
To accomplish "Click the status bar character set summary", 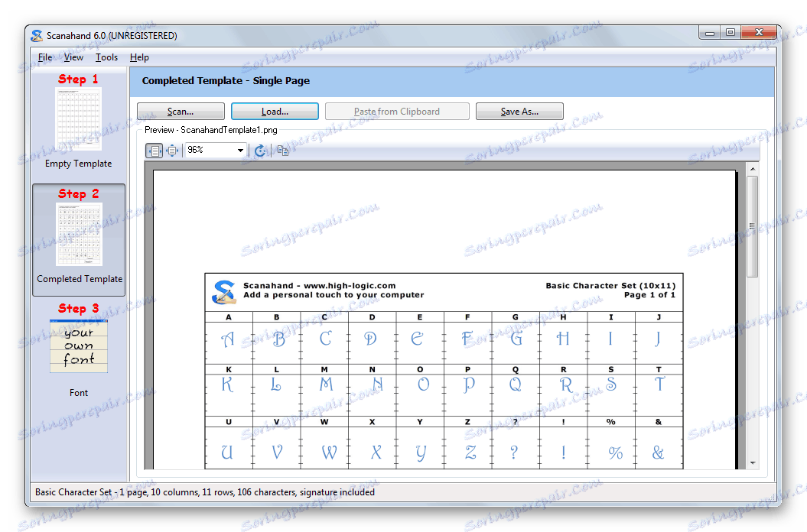I will coord(205,492).
